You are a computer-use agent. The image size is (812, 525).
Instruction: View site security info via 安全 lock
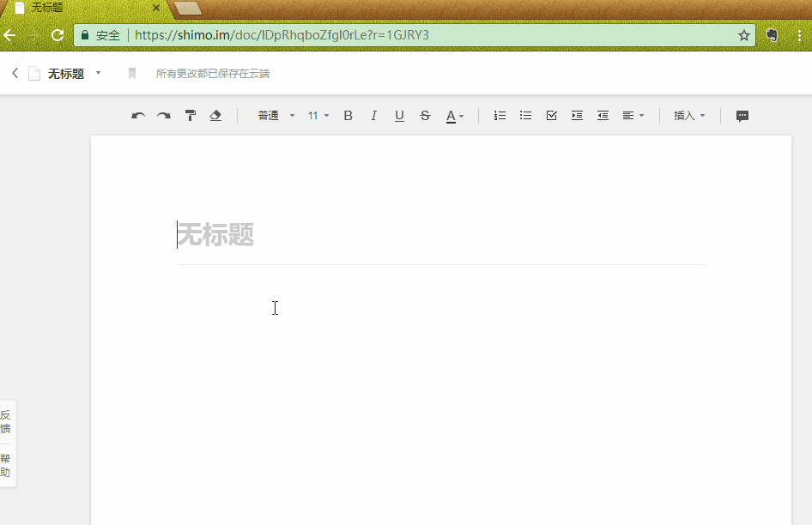100,35
